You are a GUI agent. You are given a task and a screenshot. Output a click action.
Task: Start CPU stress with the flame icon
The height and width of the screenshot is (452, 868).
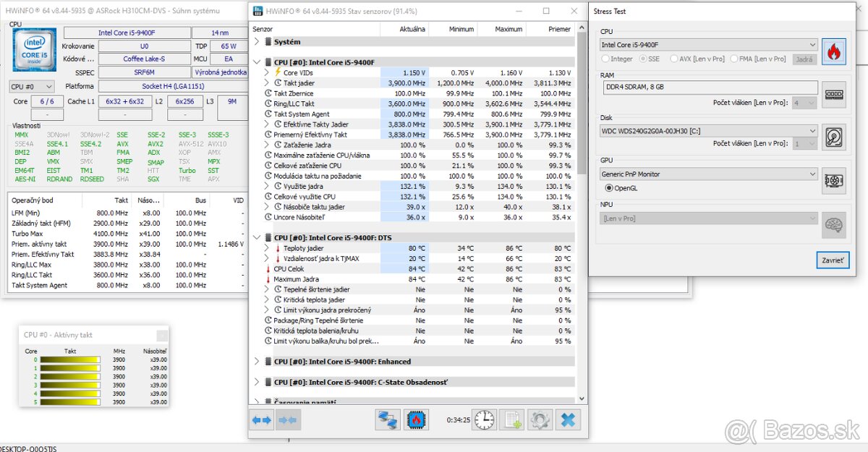(x=834, y=51)
